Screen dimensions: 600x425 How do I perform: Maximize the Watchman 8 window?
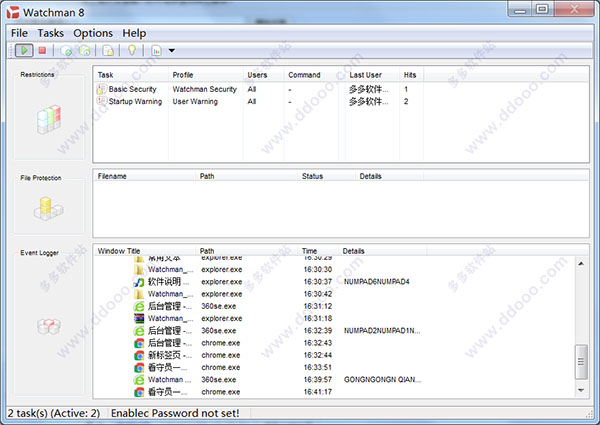tap(542, 9)
